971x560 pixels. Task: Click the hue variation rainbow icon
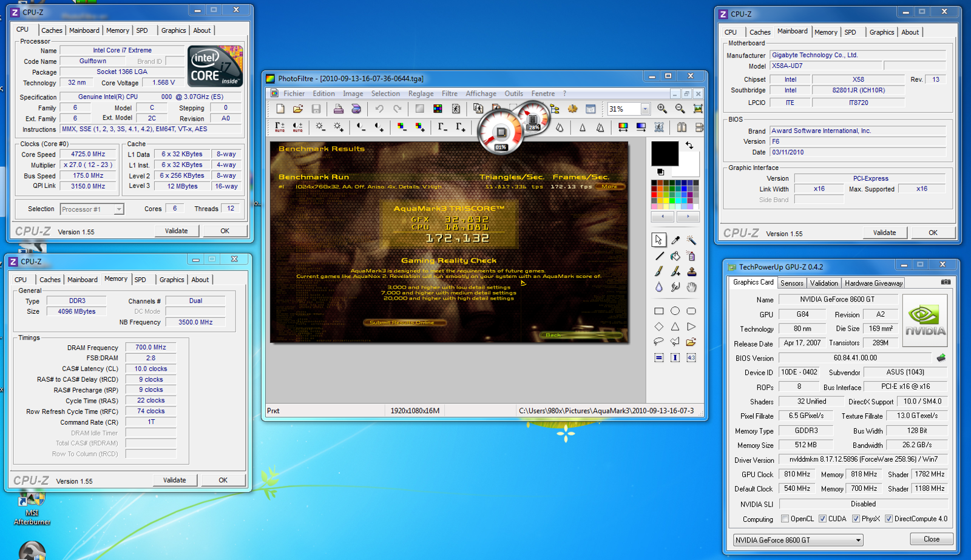click(x=623, y=127)
